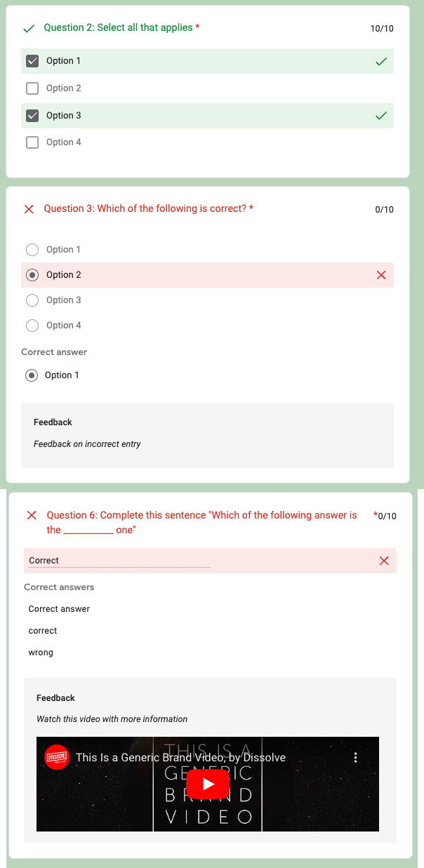This screenshot has height=868, width=424.
Task: Open the video's three-dot options menu
Action: pyautogui.click(x=356, y=757)
